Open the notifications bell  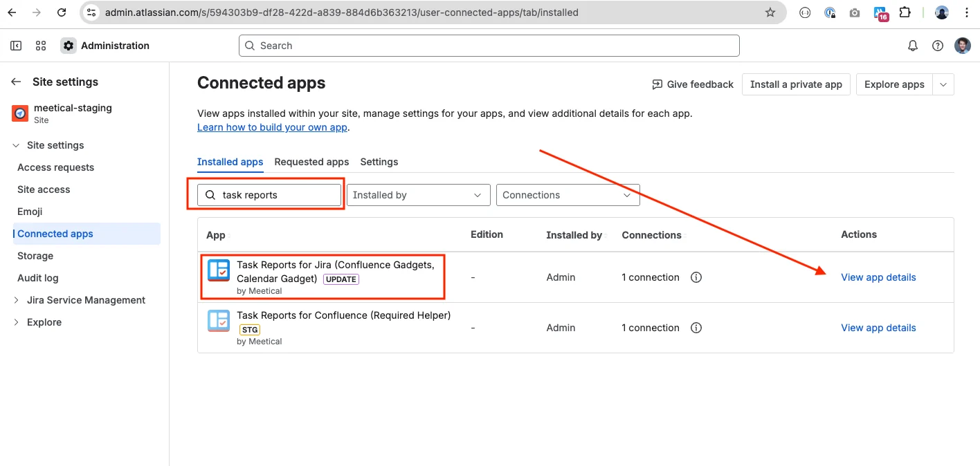tap(913, 46)
